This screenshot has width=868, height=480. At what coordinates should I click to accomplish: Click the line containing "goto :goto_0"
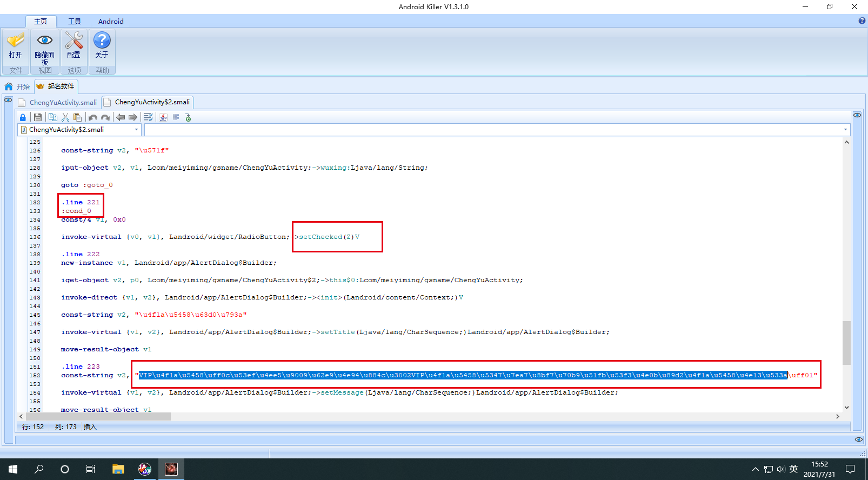click(x=87, y=185)
